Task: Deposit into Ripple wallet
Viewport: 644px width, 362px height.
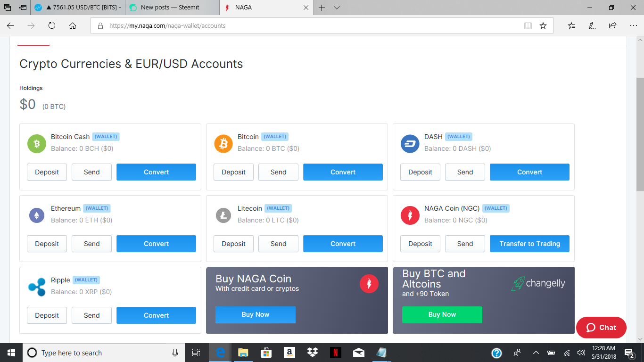Action: pyautogui.click(x=47, y=315)
